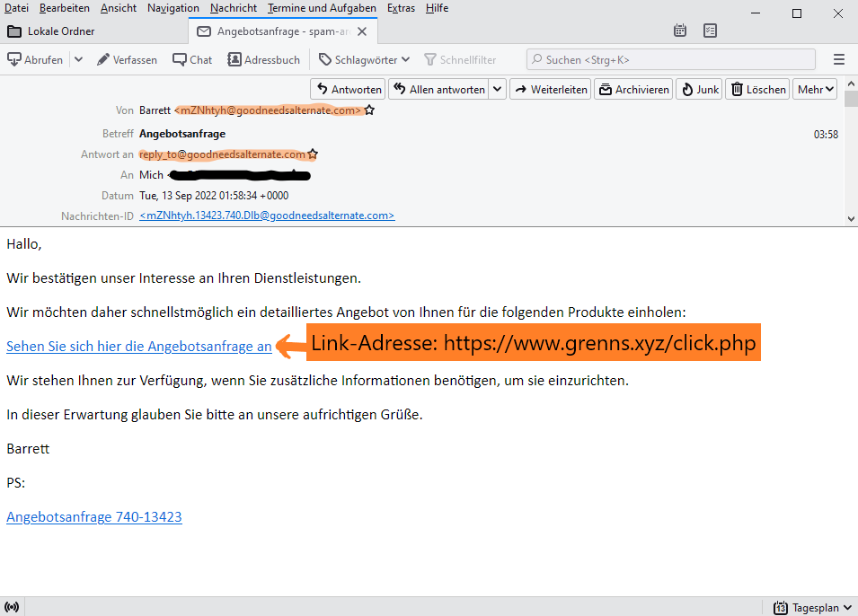Expand the Allen antworten dropdown arrow
This screenshot has height=616, width=858.
497,88
